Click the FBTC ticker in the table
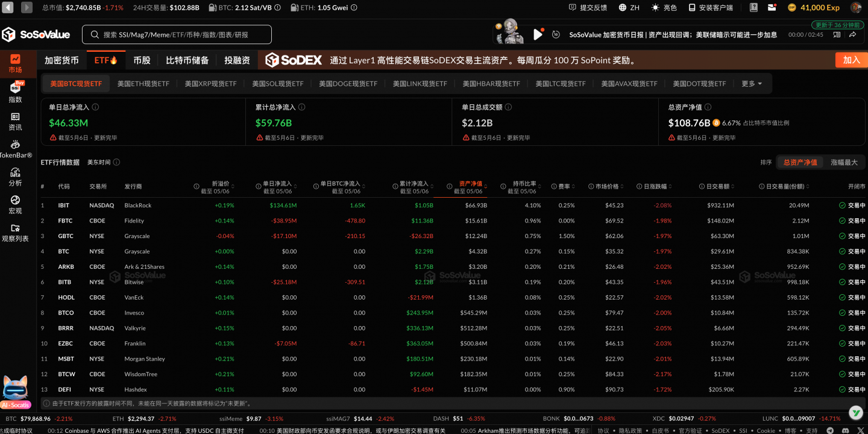This screenshot has width=868, height=434. 64,221
